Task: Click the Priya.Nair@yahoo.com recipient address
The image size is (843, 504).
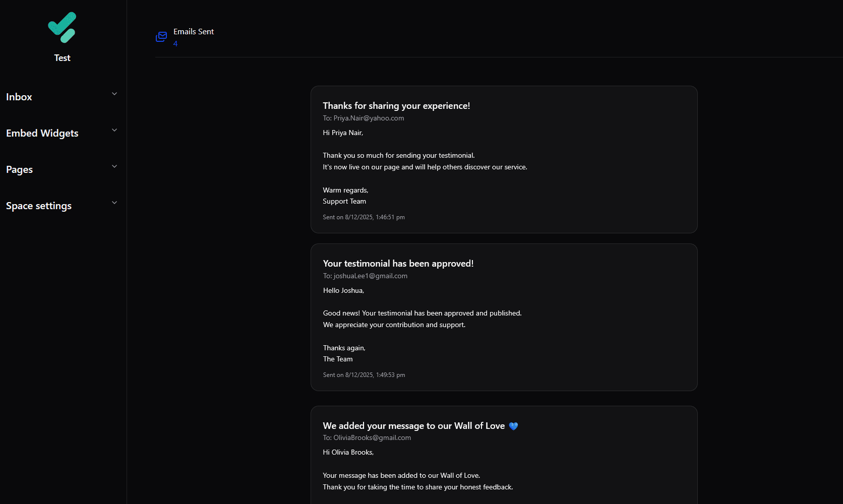Action: click(369, 118)
